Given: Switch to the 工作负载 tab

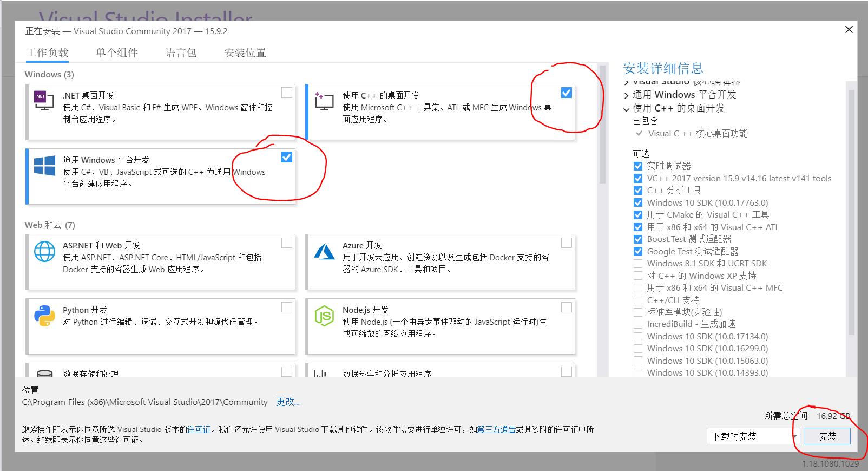Looking at the screenshot, I should tap(48, 53).
